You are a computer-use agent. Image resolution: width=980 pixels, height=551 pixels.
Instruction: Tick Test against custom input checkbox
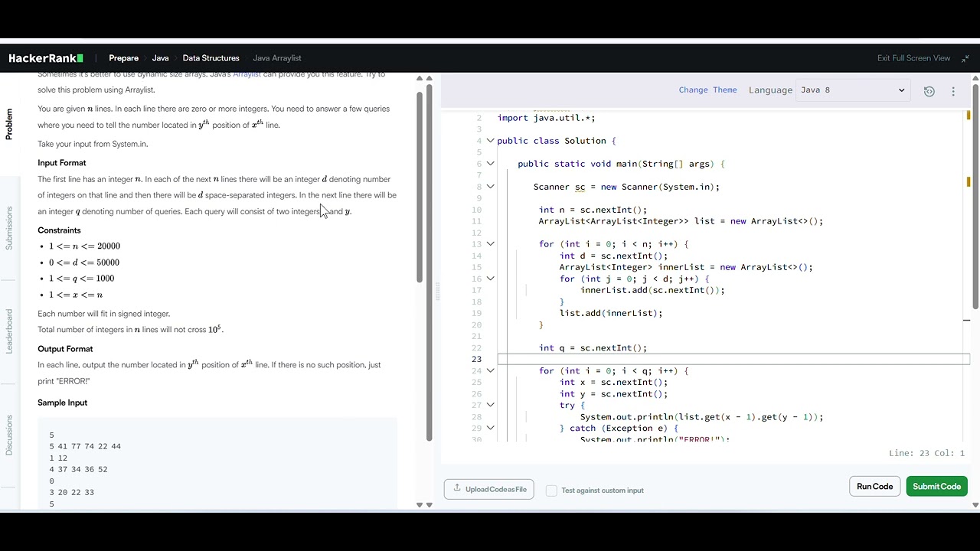[x=551, y=491]
